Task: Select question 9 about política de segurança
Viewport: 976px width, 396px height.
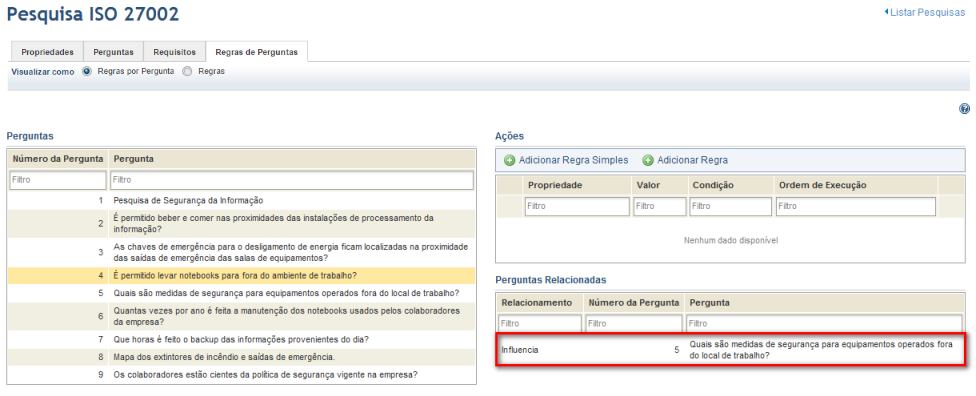Action: [x=242, y=375]
